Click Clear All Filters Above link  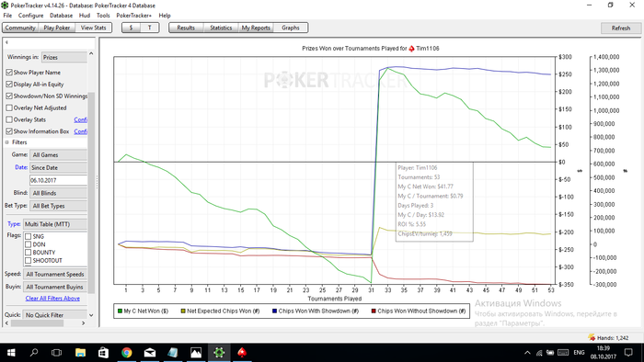point(52,299)
